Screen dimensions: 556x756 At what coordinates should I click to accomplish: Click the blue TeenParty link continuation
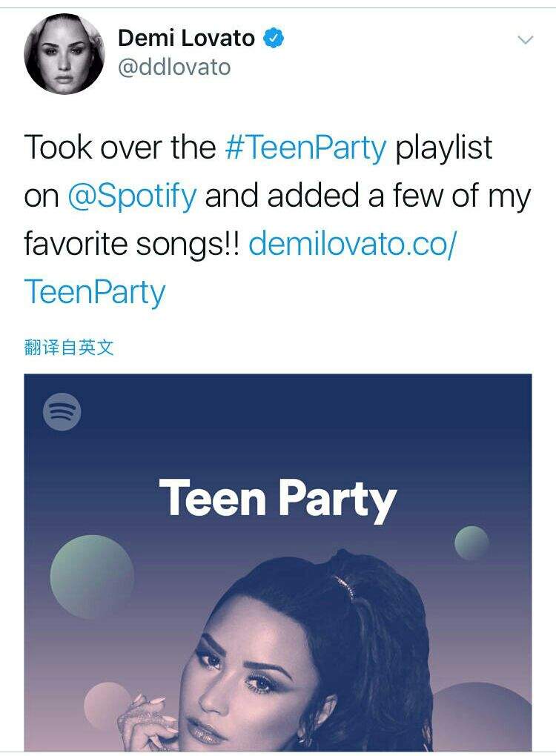94,293
